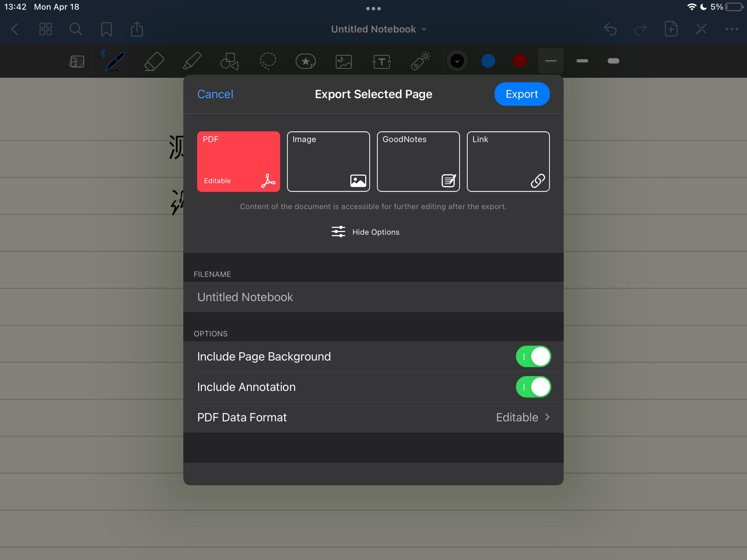This screenshot has height=560, width=747.
Task: Open the Elements sticker tool
Action: click(x=306, y=61)
